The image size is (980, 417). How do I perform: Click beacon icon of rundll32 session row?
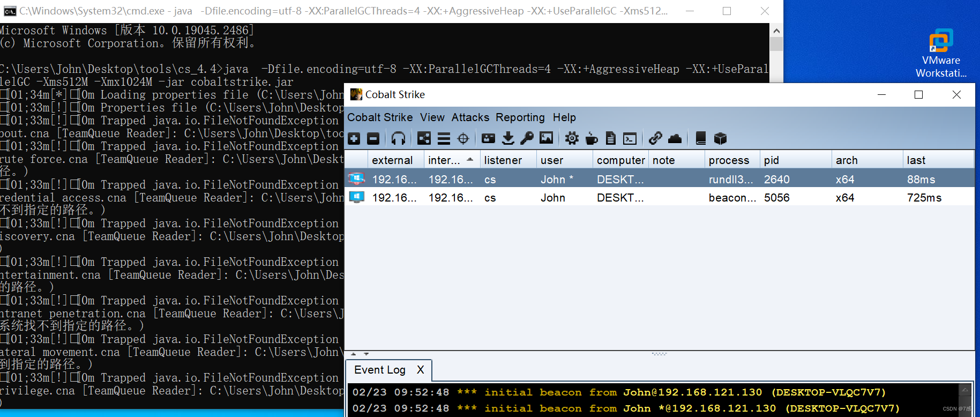click(x=356, y=178)
